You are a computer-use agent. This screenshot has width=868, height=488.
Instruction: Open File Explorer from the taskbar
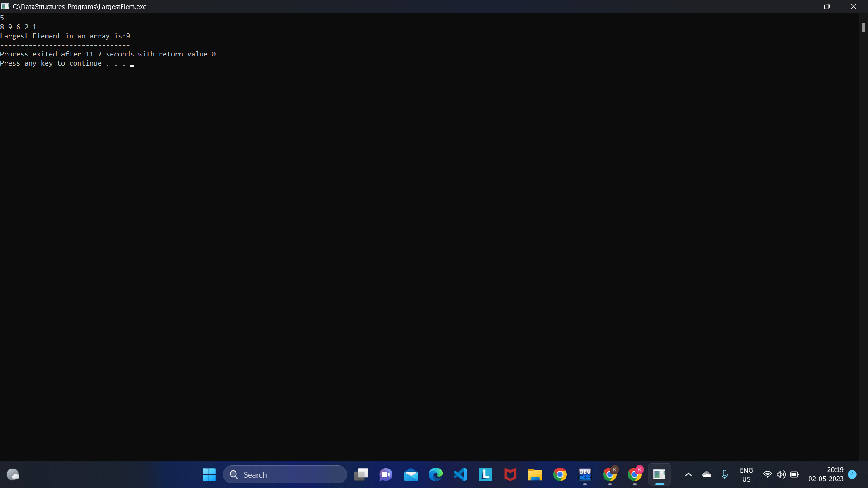[535, 474]
